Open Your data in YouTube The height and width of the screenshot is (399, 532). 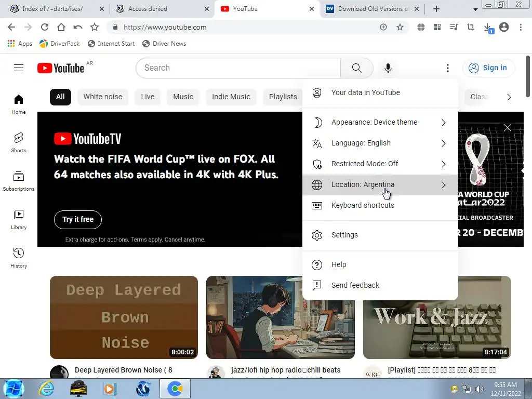coord(380,92)
